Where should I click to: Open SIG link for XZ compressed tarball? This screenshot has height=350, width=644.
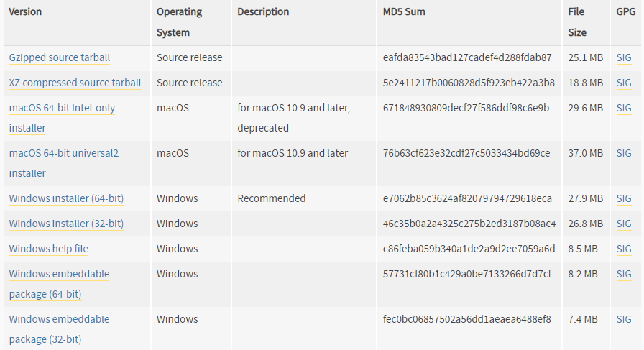point(624,83)
